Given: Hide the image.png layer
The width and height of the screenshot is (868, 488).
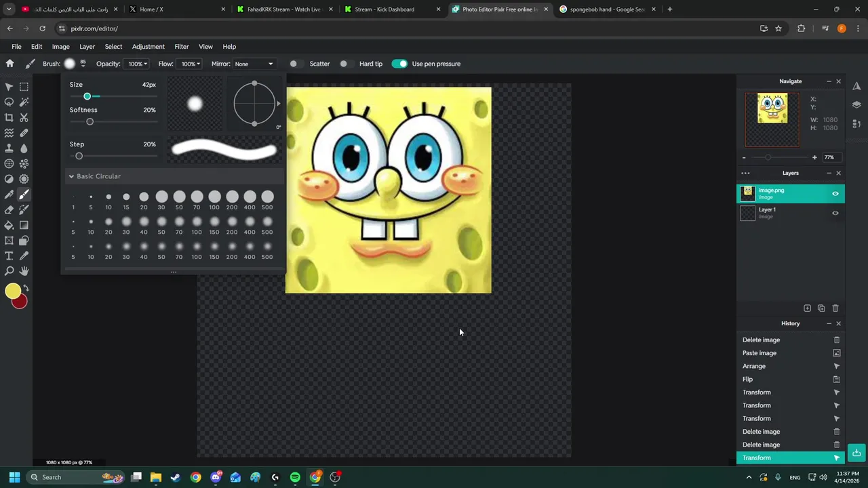Looking at the screenshot, I should point(835,194).
